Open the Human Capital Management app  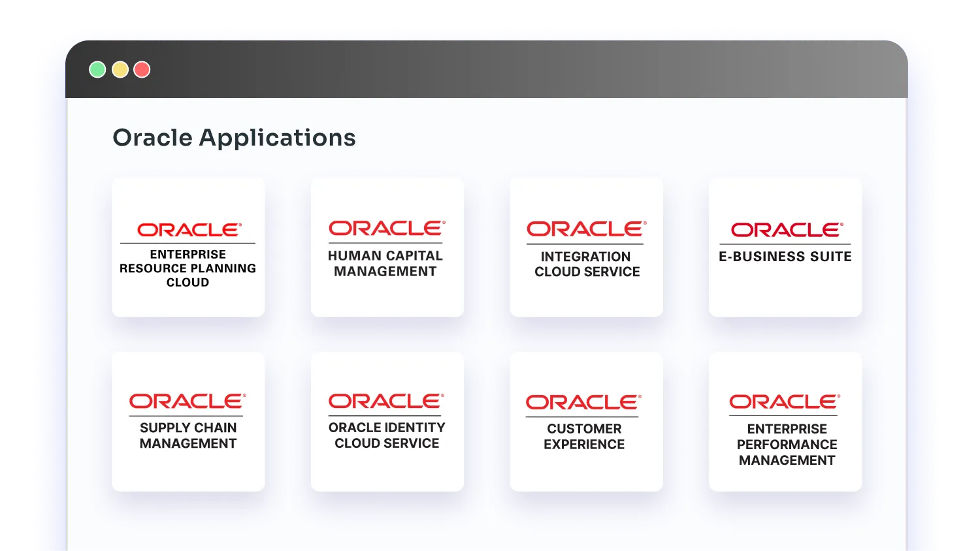click(387, 247)
